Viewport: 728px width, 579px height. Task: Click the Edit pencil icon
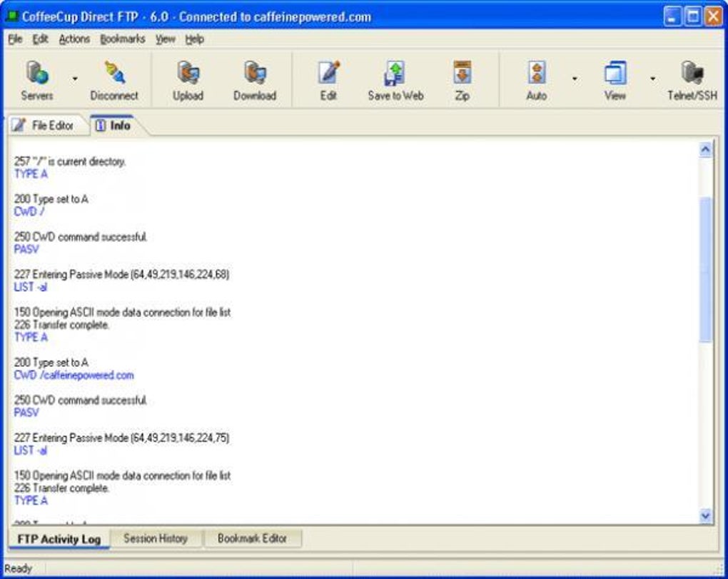click(329, 72)
